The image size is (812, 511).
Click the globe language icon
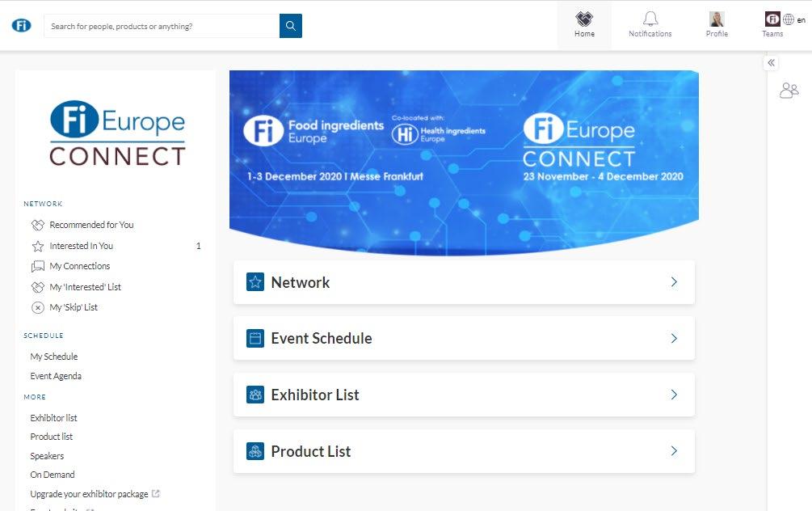click(x=789, y=19)
